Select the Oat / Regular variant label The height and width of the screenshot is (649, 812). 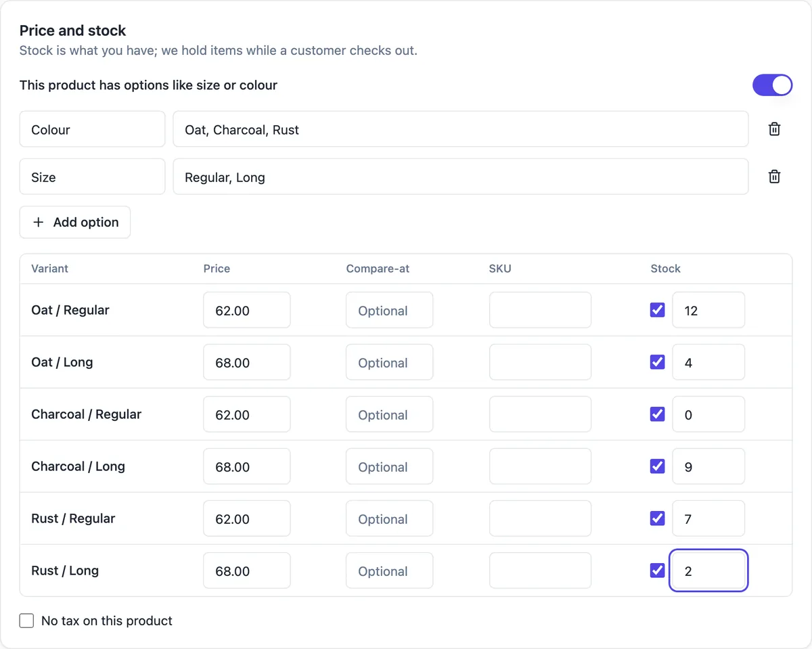(70, 310)
